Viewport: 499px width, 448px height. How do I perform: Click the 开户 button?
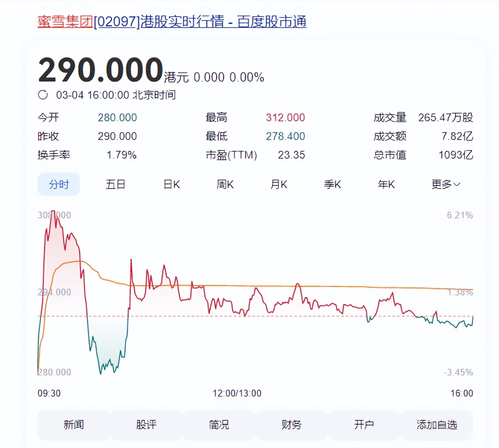364,425
